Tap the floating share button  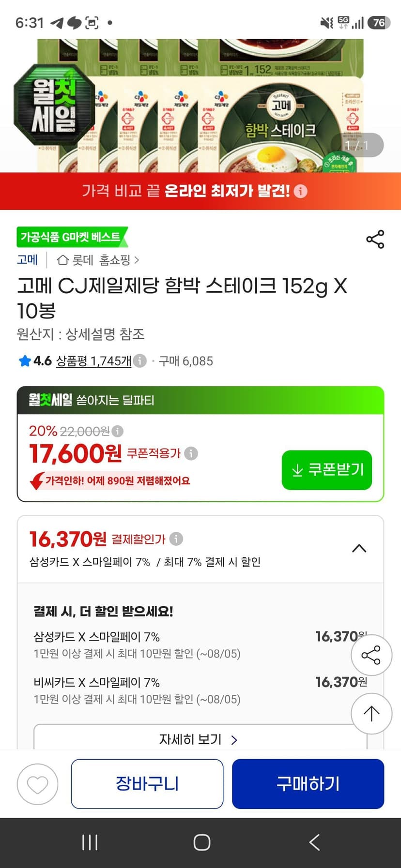tap(371, 655)
